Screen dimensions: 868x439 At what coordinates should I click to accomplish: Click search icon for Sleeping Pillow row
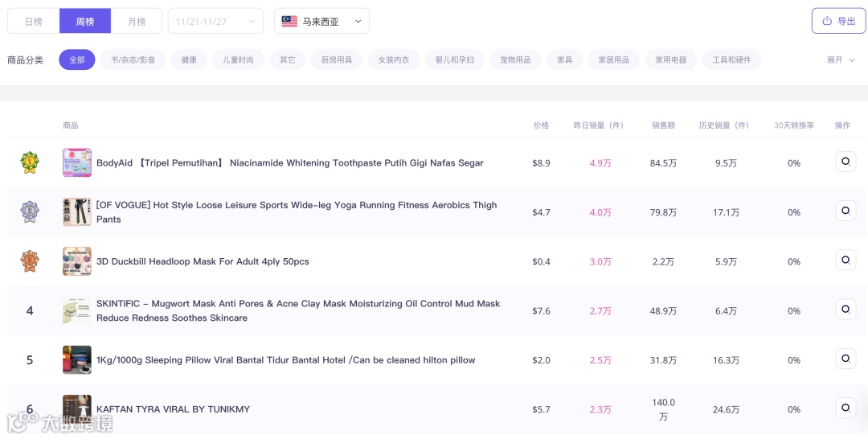pyautogui.click(x=845, y=359)
